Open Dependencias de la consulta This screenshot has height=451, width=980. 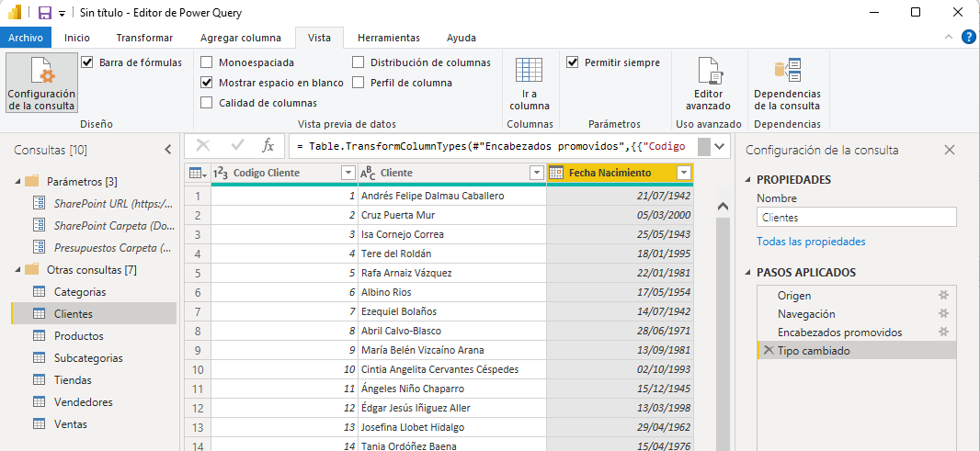pos(787,83)
